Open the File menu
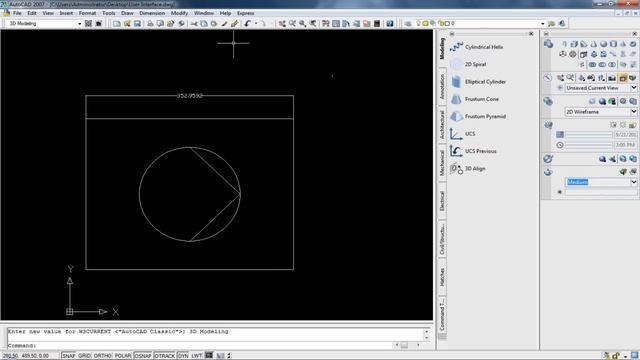The width and height of the screenshot is (640, 360). click(17, 13)
